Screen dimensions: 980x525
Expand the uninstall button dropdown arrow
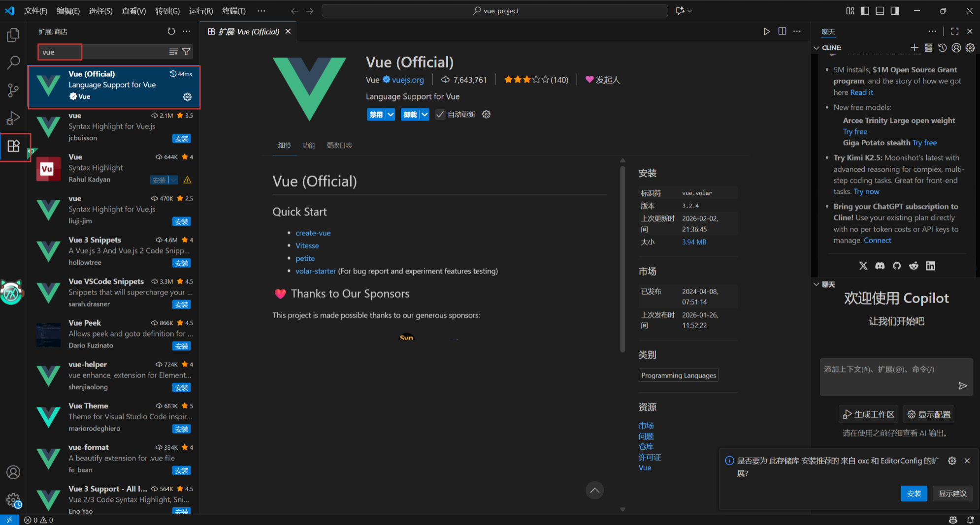[425, 114]
